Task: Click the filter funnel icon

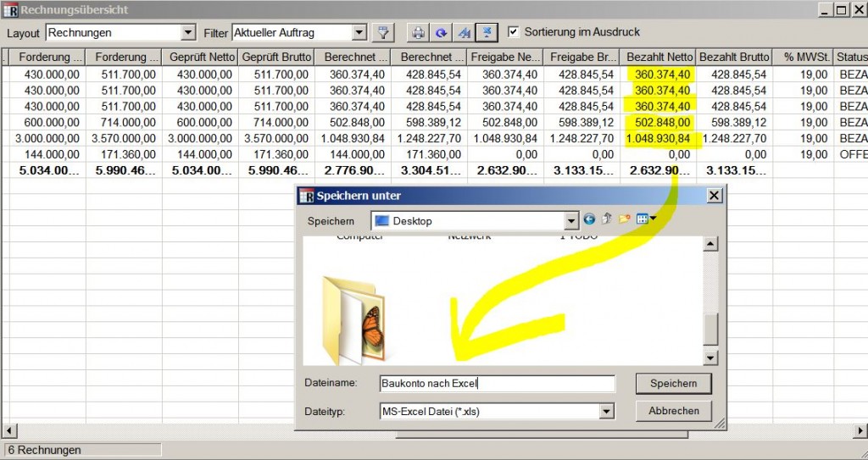Action: [384, 33]
